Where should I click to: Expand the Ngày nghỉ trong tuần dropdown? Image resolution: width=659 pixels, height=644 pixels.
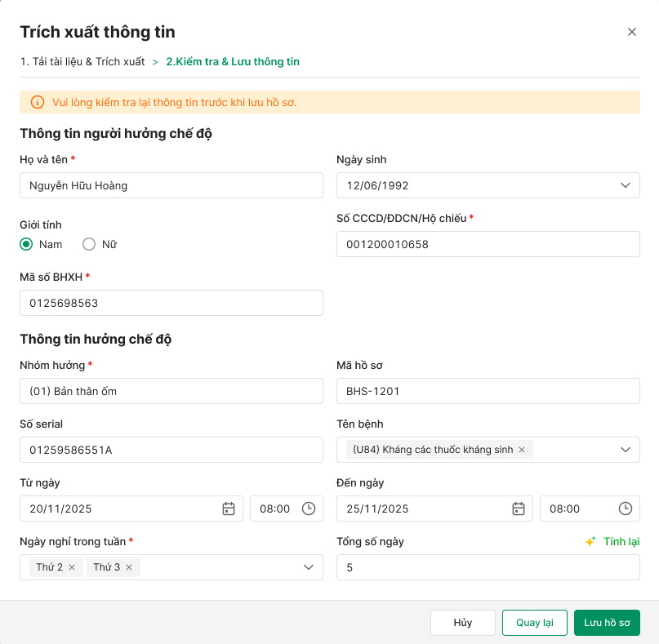point(309,567)
